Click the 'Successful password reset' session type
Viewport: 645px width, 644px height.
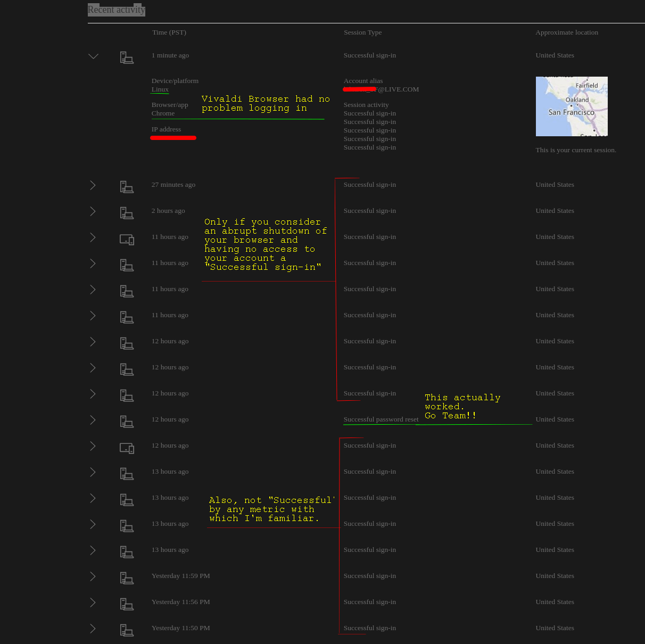coord(381,419)
